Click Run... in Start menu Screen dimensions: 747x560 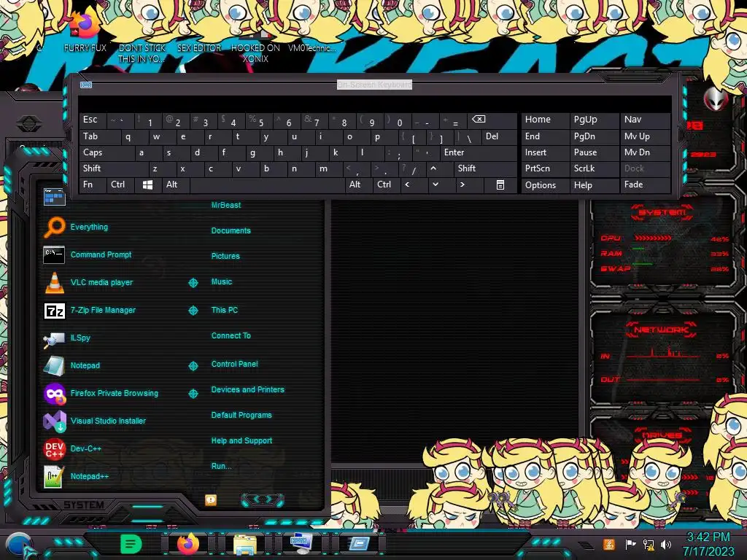(221, 466)
